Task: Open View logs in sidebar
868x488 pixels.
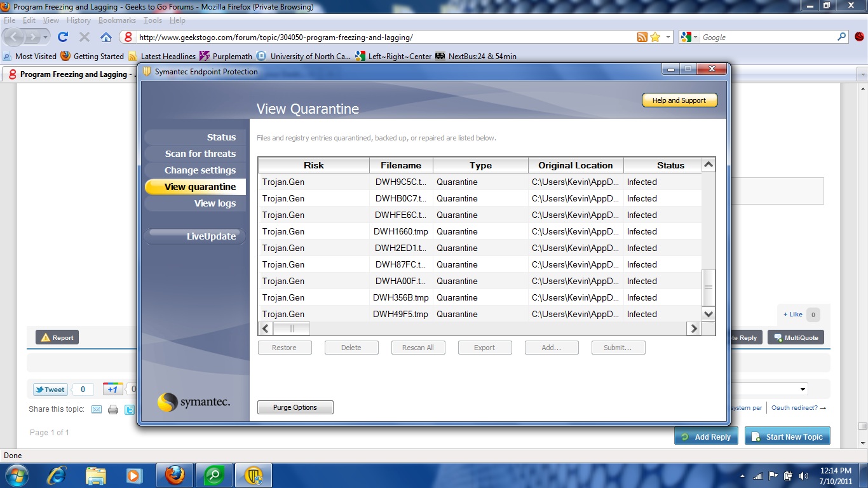Action: pos(194,203)
